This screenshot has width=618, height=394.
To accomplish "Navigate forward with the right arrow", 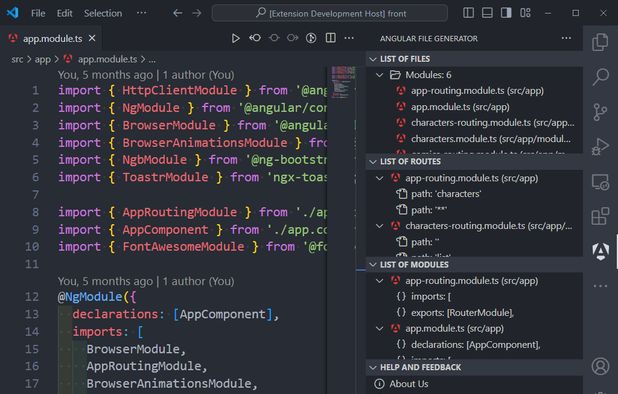I will 197,13.
